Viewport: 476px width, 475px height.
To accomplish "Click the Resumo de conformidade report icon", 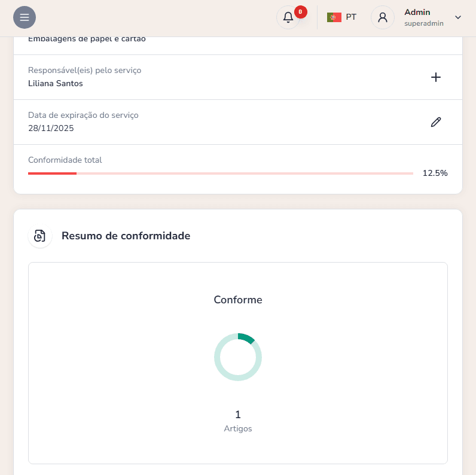I will 40,236.
